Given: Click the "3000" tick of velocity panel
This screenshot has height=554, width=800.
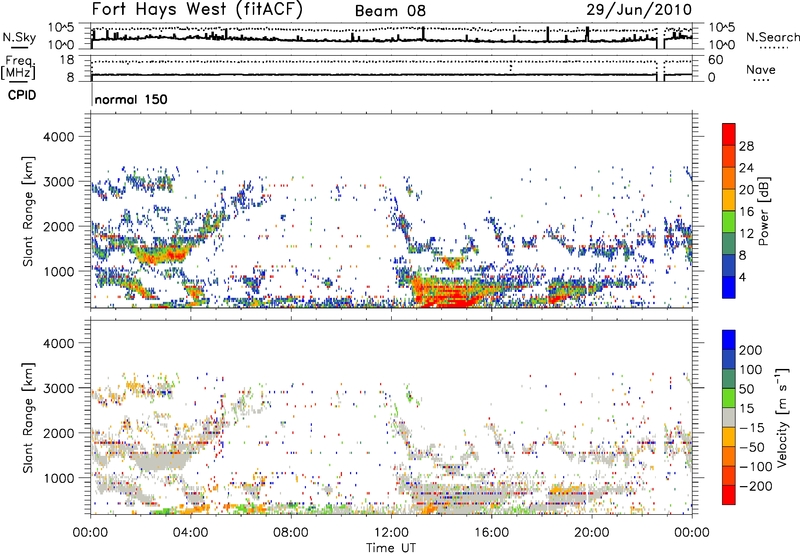Looking at the screenshot, I should point(58,389).
